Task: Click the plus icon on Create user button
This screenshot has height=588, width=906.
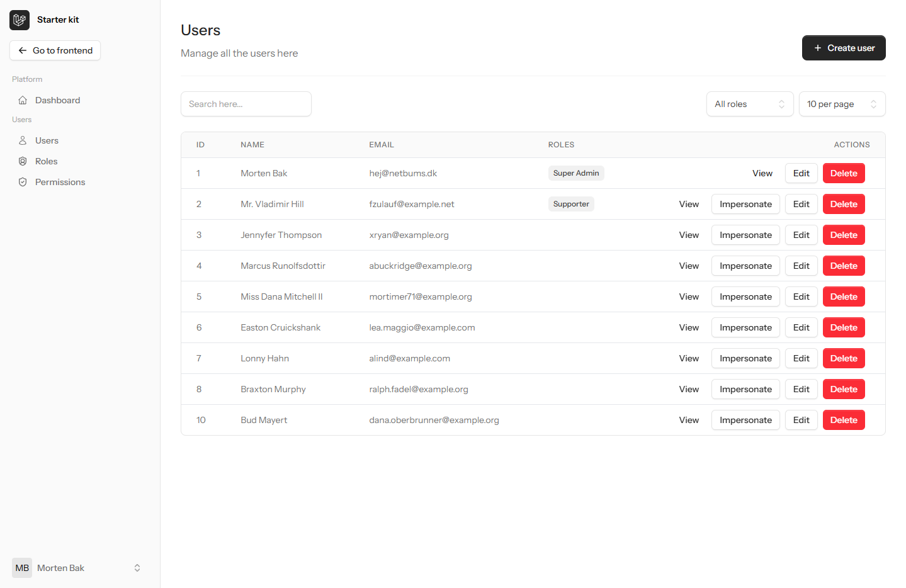Action: 818,47
